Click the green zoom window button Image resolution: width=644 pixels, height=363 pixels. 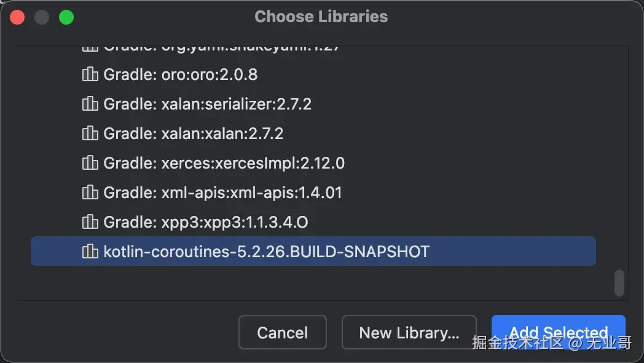pos(66,17)
